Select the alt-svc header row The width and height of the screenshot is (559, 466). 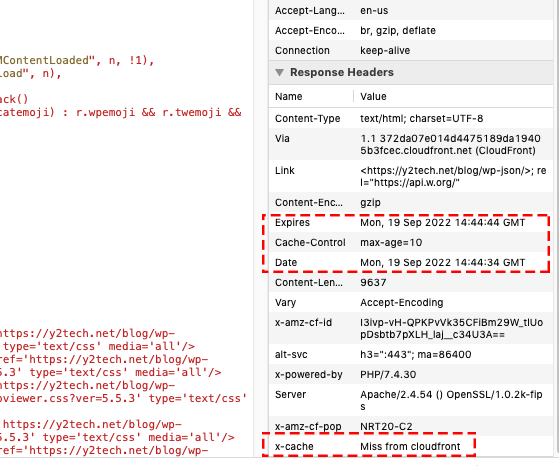411,354
